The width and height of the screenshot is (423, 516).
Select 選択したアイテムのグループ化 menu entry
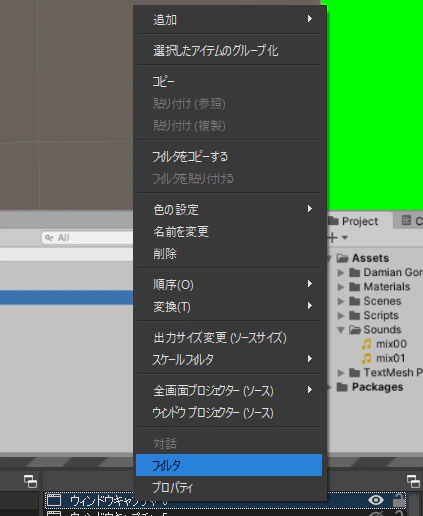[229, 51]
